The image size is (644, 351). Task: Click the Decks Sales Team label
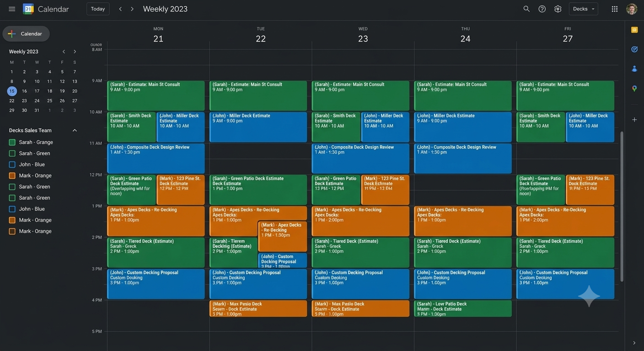tap(30, 130)
